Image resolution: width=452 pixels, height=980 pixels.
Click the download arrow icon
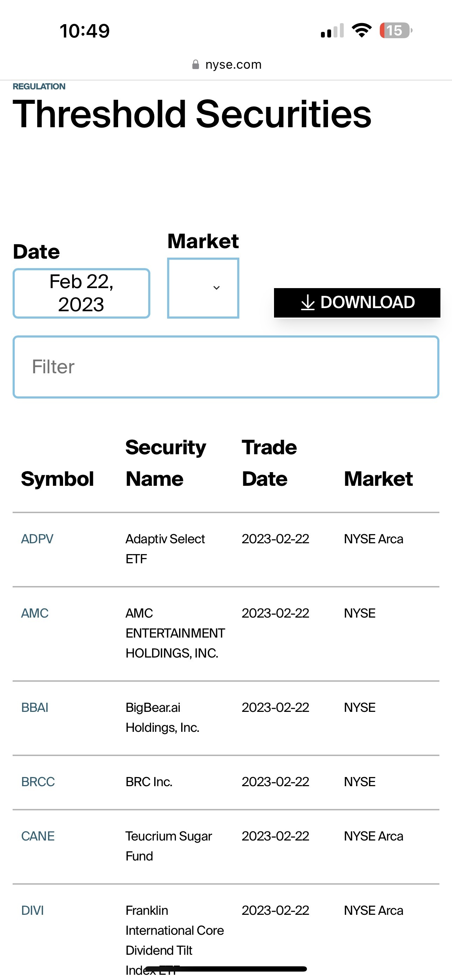(307, 303)
